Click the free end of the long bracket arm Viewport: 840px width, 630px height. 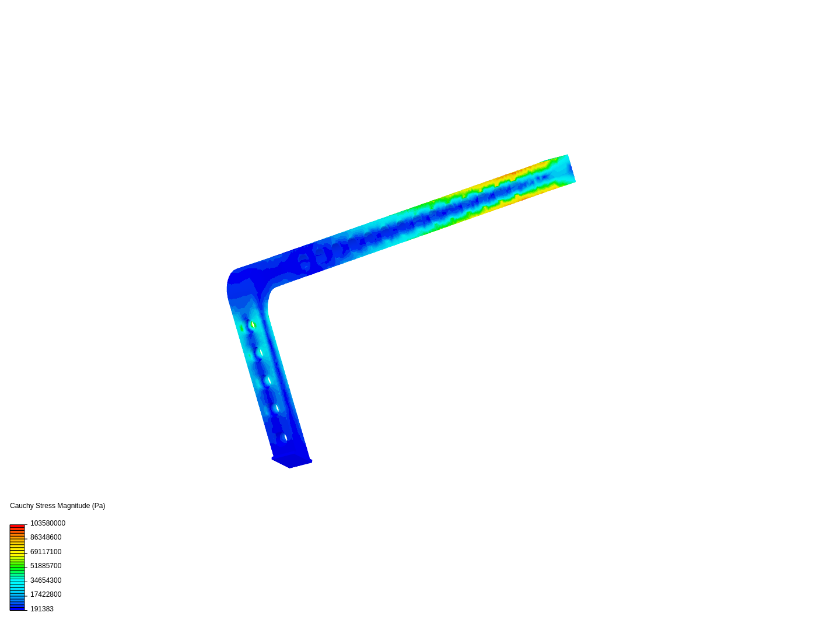[x=563, y=169]
